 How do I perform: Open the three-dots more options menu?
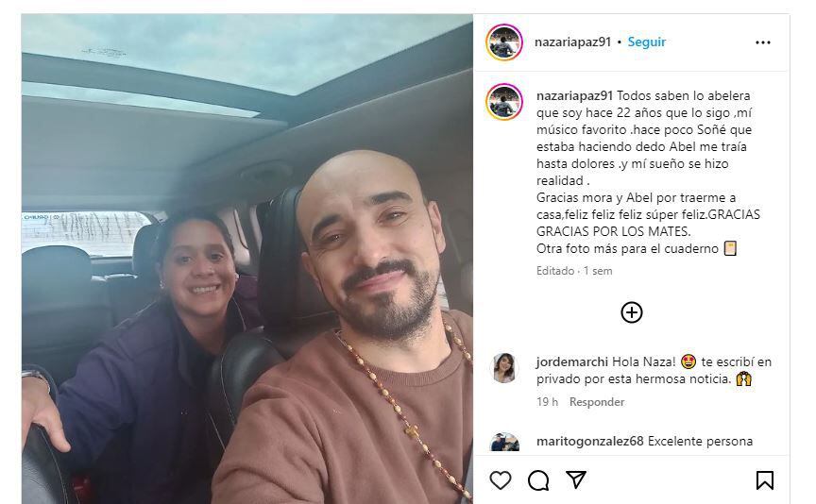[763, 42]
